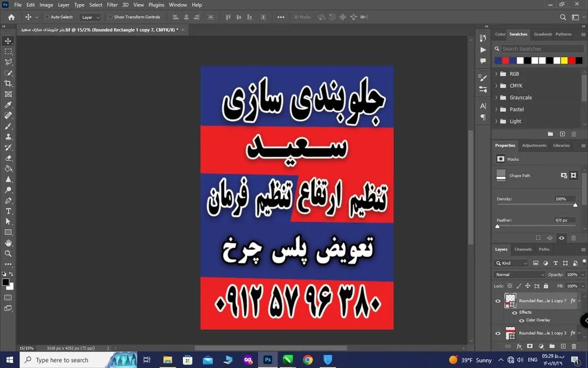588x368 pixels.
Task: Switch to the Adjustments tab
Action: pyautogui.click(x=534, y=145)
